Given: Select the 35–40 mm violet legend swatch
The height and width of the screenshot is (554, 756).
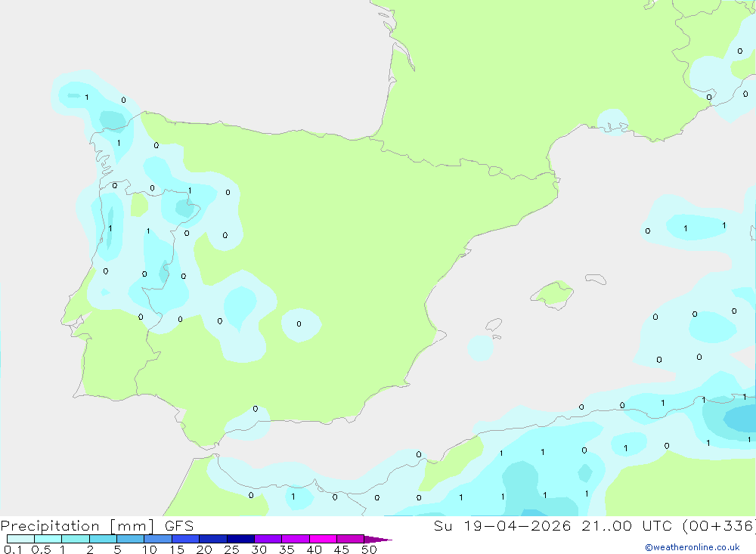Looking at the screenshot, I should pyautogui.click(x=296, y=539).
